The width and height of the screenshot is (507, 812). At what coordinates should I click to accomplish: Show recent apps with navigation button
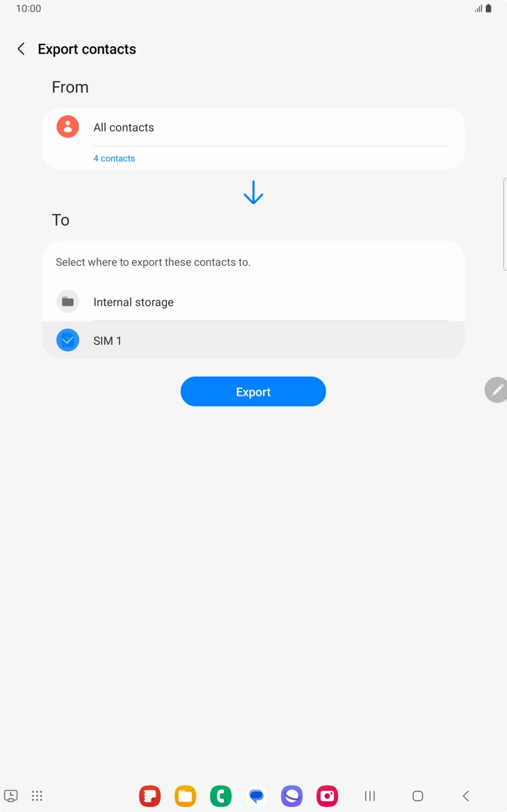[370, 796]
